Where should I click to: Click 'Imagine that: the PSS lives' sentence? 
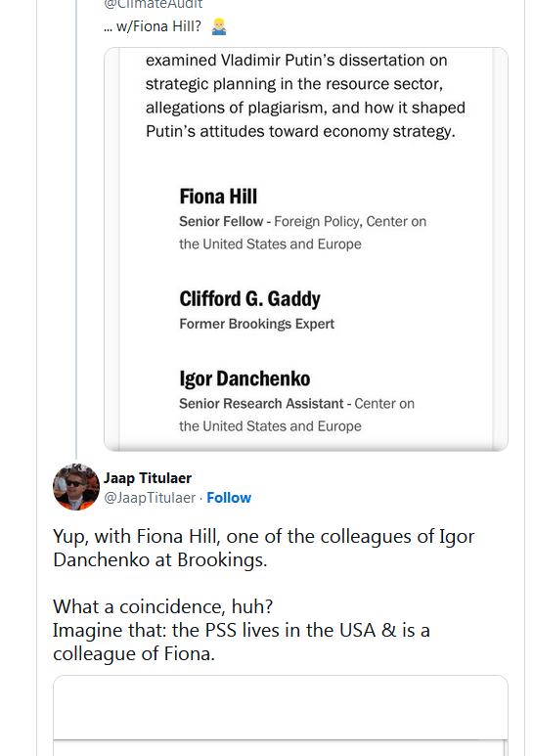[x=241, y=642]
